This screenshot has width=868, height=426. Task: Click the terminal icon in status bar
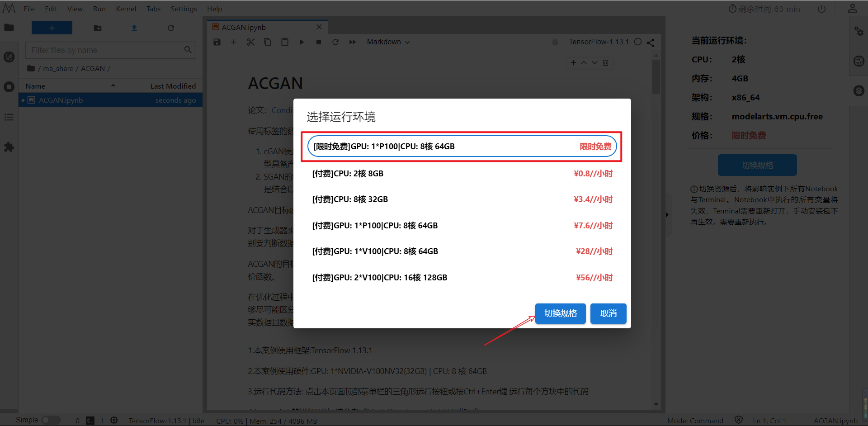[x=90, y=421]
